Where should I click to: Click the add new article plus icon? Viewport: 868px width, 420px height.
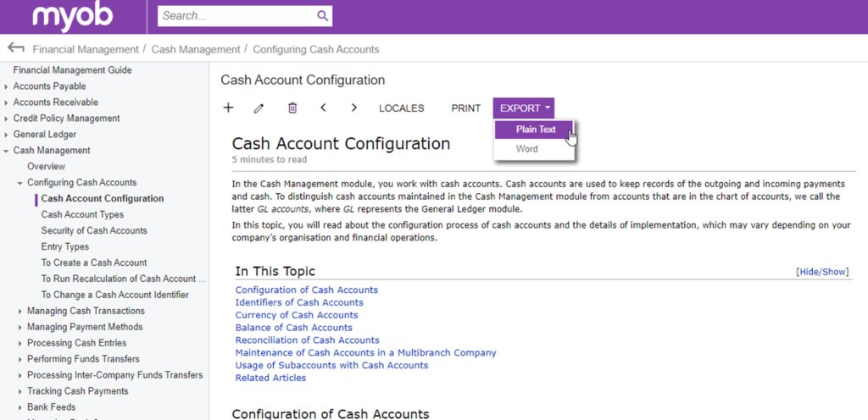tap(228, 108)
